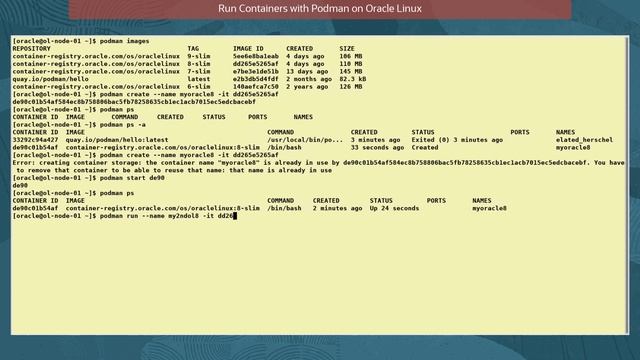Image resolution: width=640 pixels, height=360 pixels.
Task: Select the 'Created' status of myoracle8
Action: pos(425,147)
